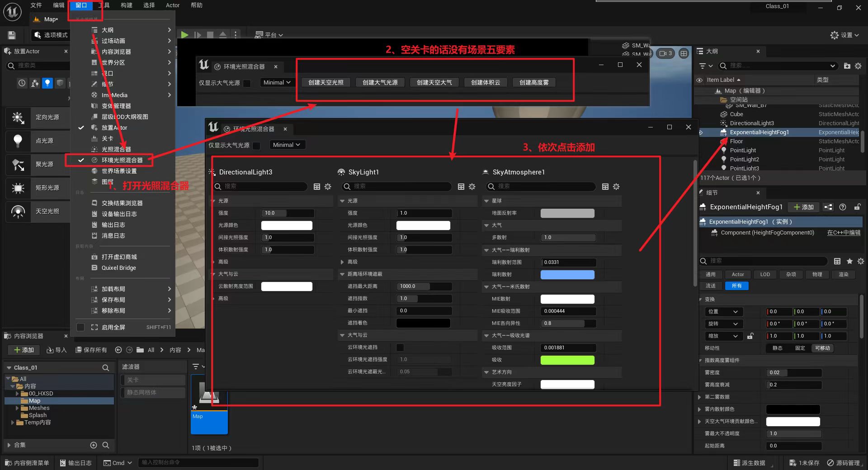The width and height of the screenshot is (868, 470).
Task: Pick the 雾内散射颜色 black color swatch
Action: pyautogui.click(x=793, y=409)
